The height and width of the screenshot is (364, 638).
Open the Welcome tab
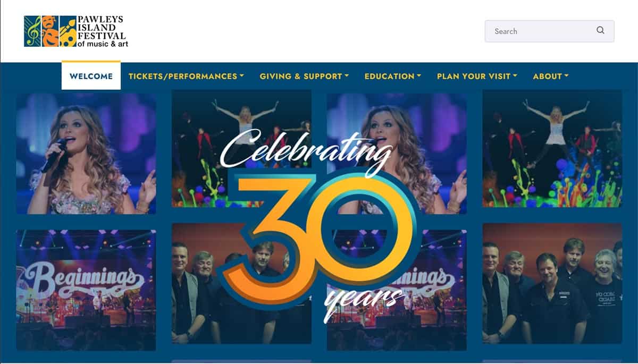[91, 76]
